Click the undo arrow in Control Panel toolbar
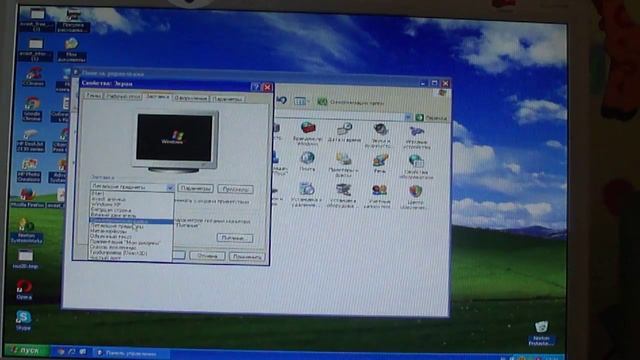640x360 pixels. (x=282, y=100)
